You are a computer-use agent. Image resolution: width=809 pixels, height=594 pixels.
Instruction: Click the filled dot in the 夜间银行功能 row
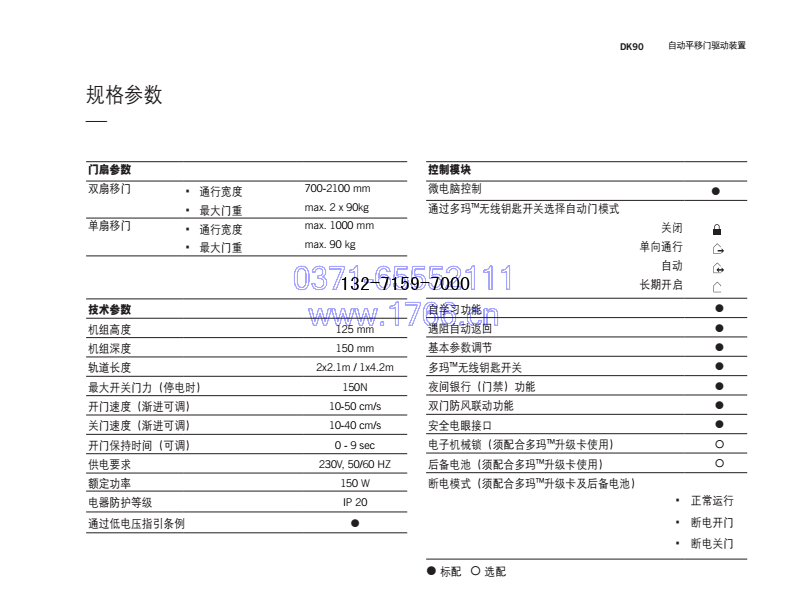click(719, 386)
